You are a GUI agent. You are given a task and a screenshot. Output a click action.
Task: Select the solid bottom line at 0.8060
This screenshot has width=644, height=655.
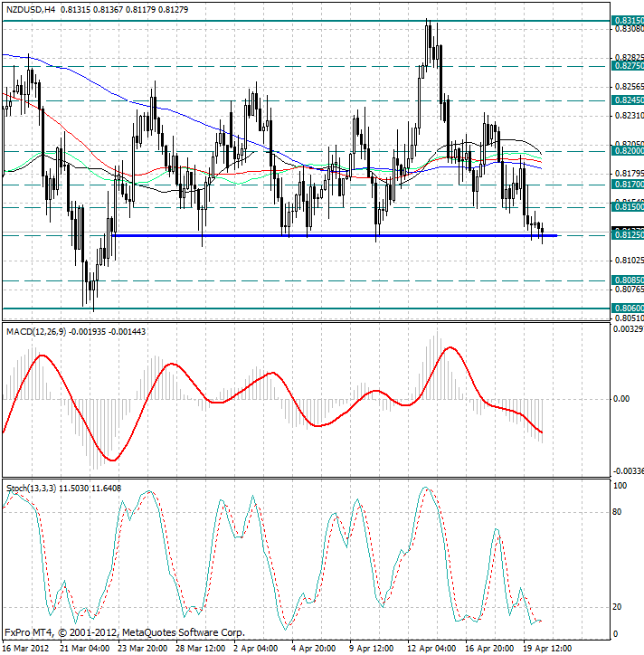[306, 309]
